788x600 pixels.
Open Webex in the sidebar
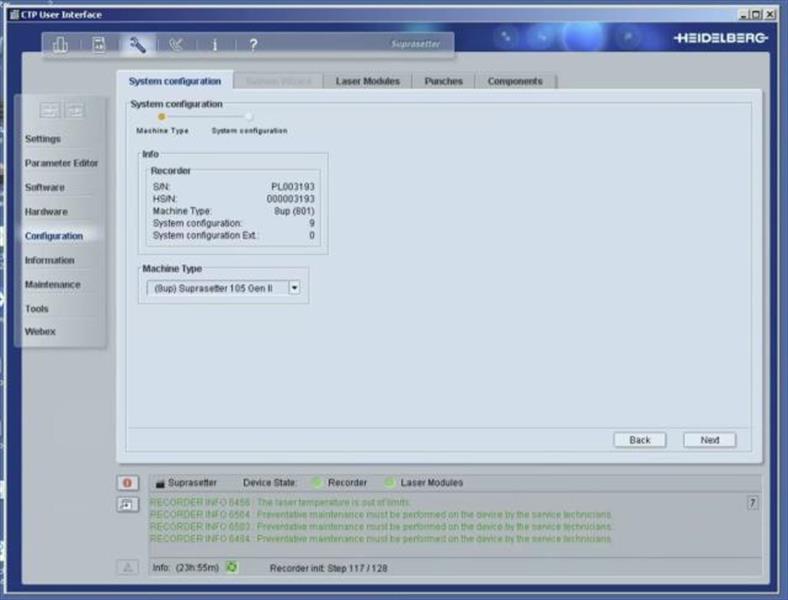click(x=40, y=332)
